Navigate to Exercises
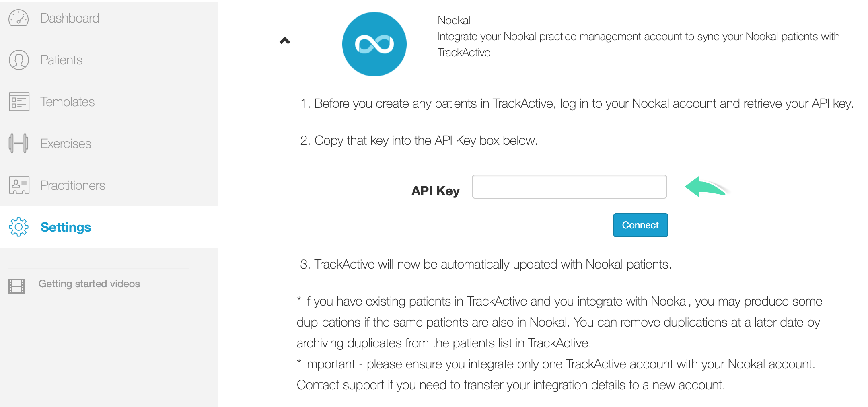 pyautogui.click(x=66, y=144)
